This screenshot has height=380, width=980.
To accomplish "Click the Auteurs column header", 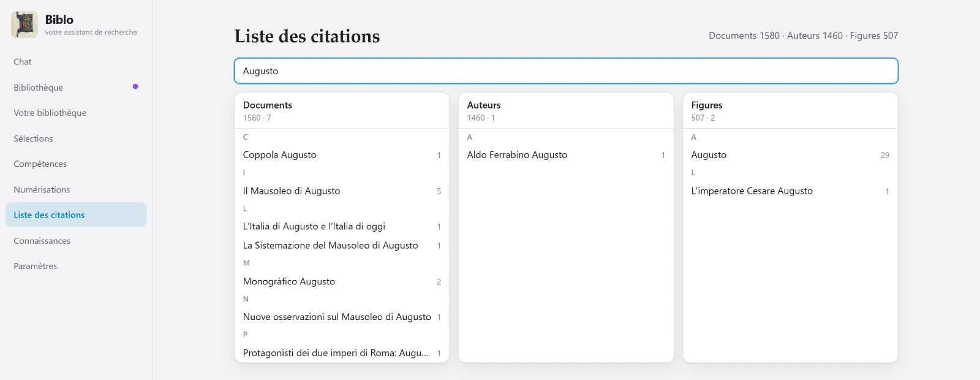I will pos(484,105).
